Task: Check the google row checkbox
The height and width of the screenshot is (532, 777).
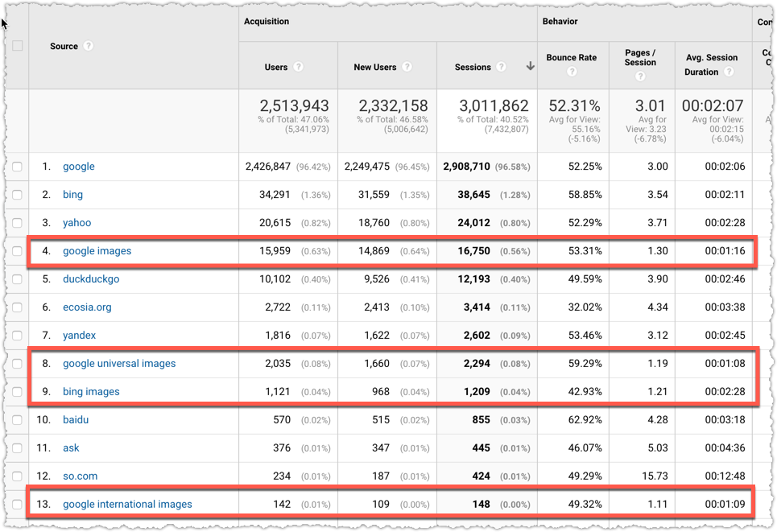Action: click(18, 167)
